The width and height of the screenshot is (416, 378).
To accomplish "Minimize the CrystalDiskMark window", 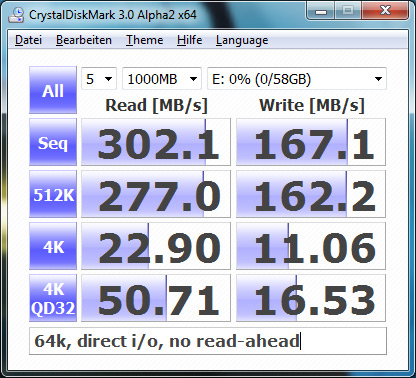I will pyautogui.click(x=321, y=12).
